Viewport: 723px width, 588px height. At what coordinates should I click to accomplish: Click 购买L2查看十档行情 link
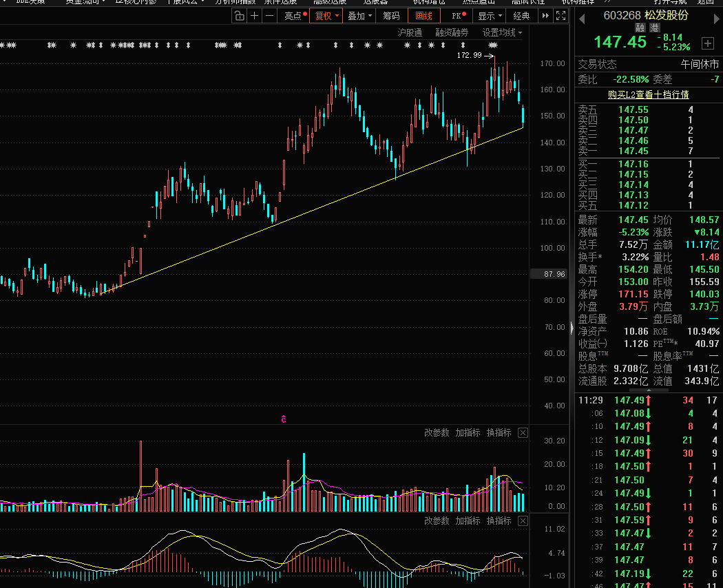649,94
